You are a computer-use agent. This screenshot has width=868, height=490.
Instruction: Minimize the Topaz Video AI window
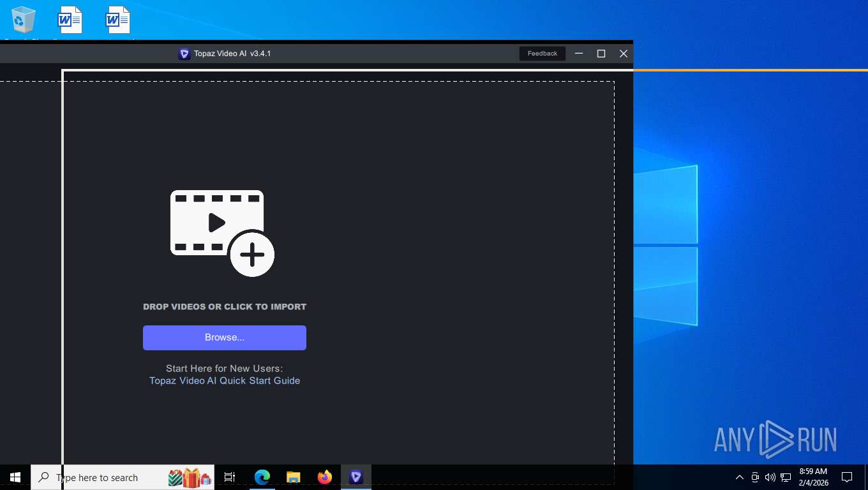(x=579, y=54)
